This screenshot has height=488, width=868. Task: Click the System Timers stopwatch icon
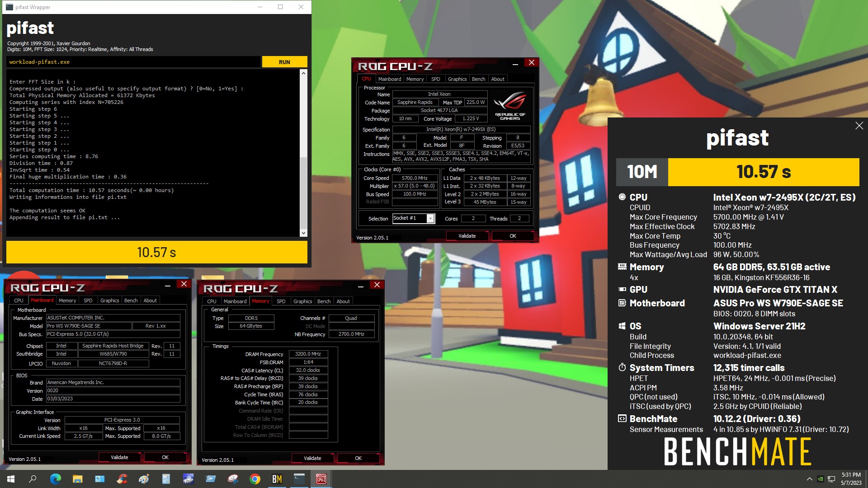click(622, 367)
